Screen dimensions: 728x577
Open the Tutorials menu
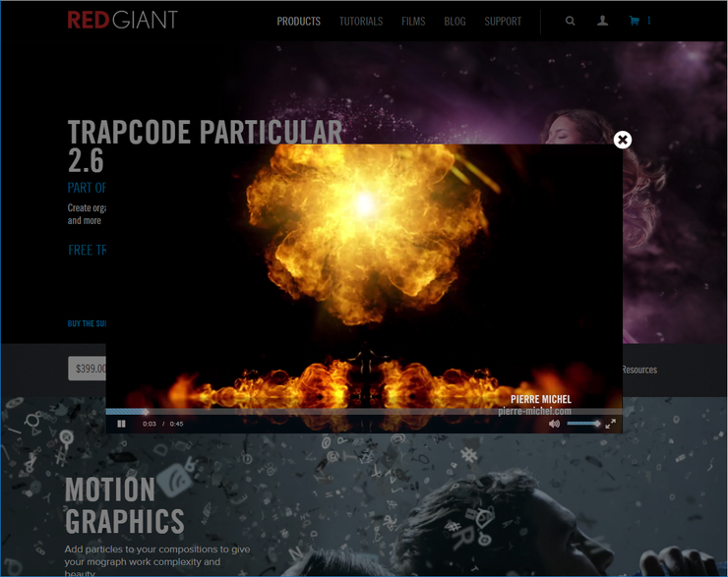[x=361, y=22]
